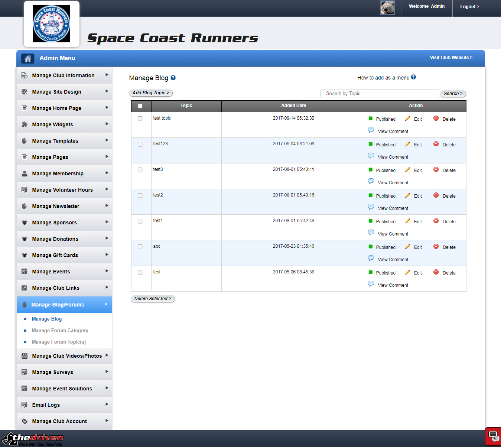Expand the Manage Club Information menu arrow
Screen dimensions: 501x448
pos(107,75)
